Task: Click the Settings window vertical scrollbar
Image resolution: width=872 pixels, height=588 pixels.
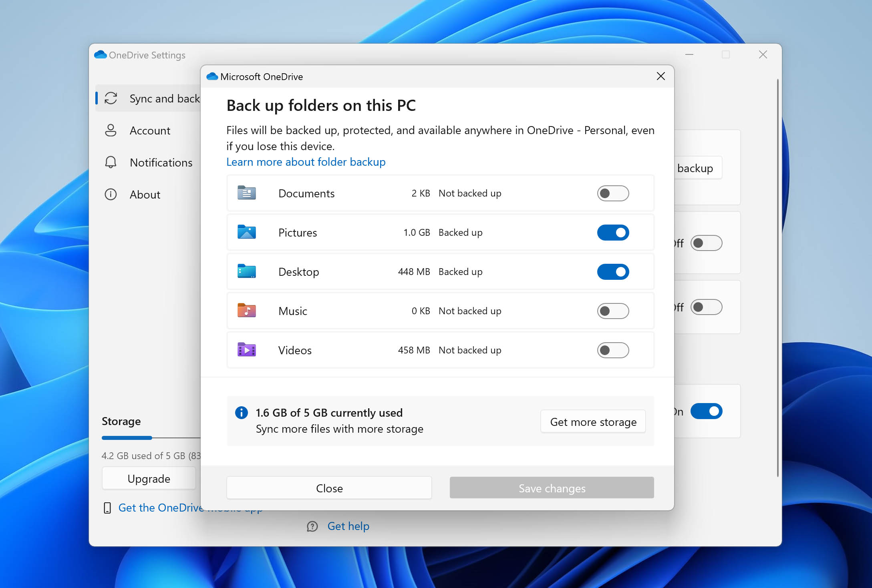Action: pyautogui.click(x=778, y=277)
